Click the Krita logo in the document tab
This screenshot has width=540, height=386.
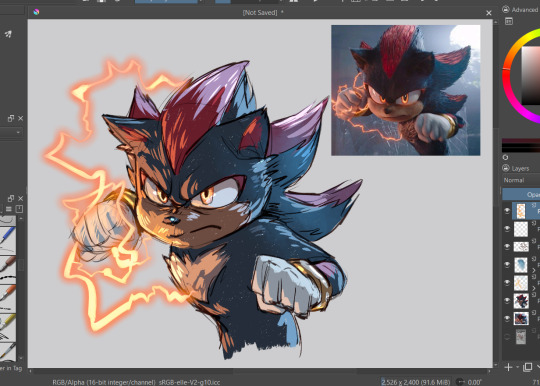(36, 12)
